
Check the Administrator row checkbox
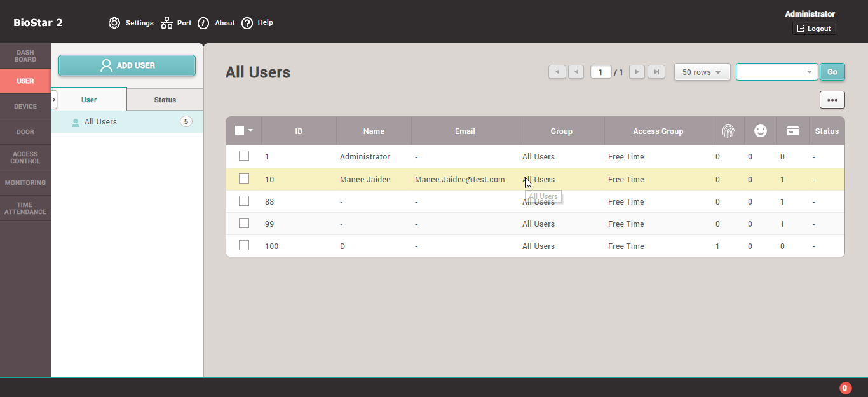[244, 156]
